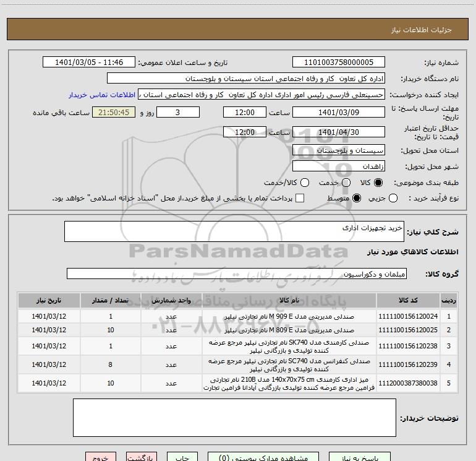Click quantity 8 in the SC740 row
The image size is (476, 461).
coord(111,364)
